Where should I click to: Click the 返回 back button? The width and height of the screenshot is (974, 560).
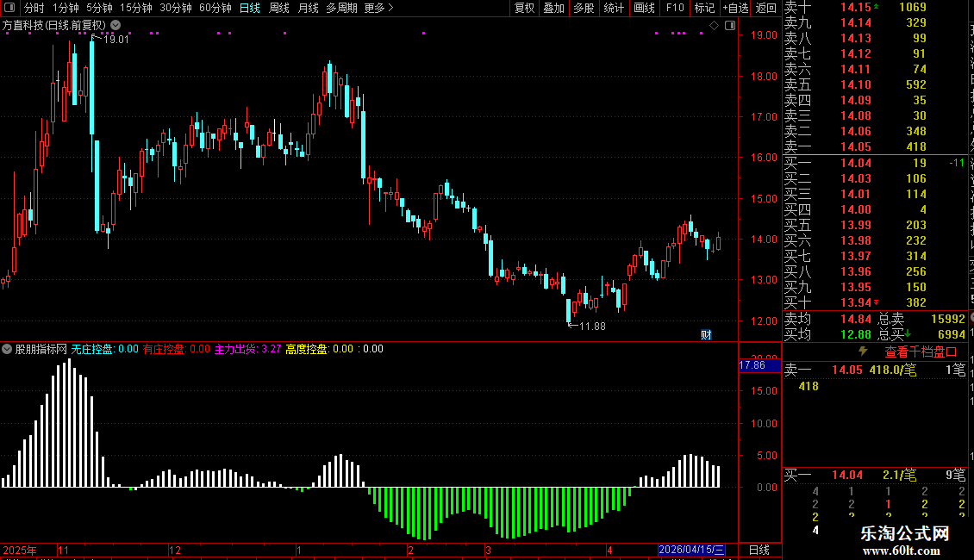(766, 8)
